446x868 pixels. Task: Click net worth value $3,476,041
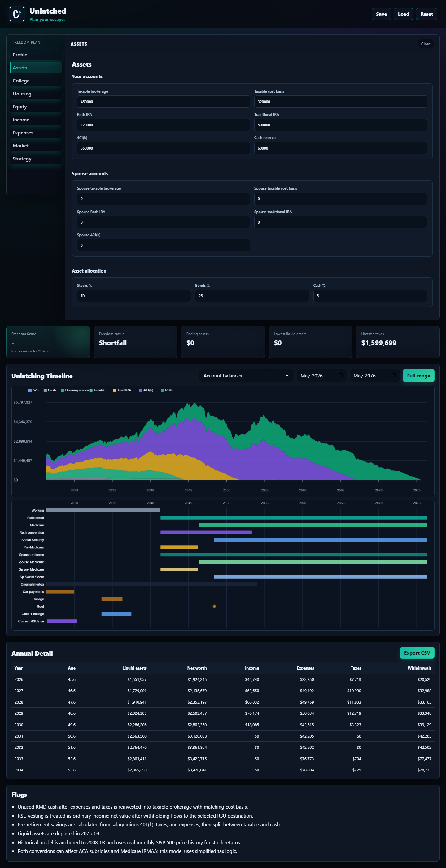197,770
